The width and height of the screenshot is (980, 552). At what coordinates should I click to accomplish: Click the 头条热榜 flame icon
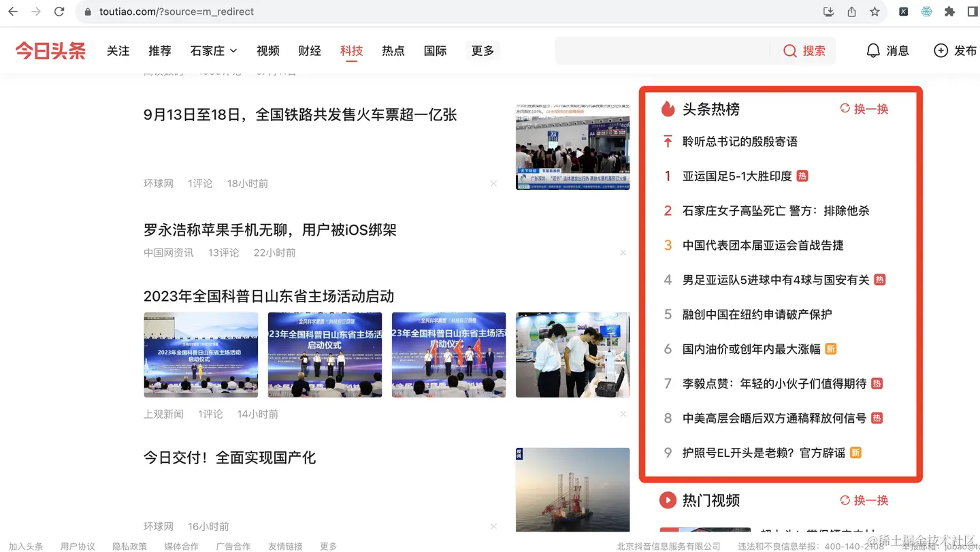pyautogui.click(x=668, y=109)
